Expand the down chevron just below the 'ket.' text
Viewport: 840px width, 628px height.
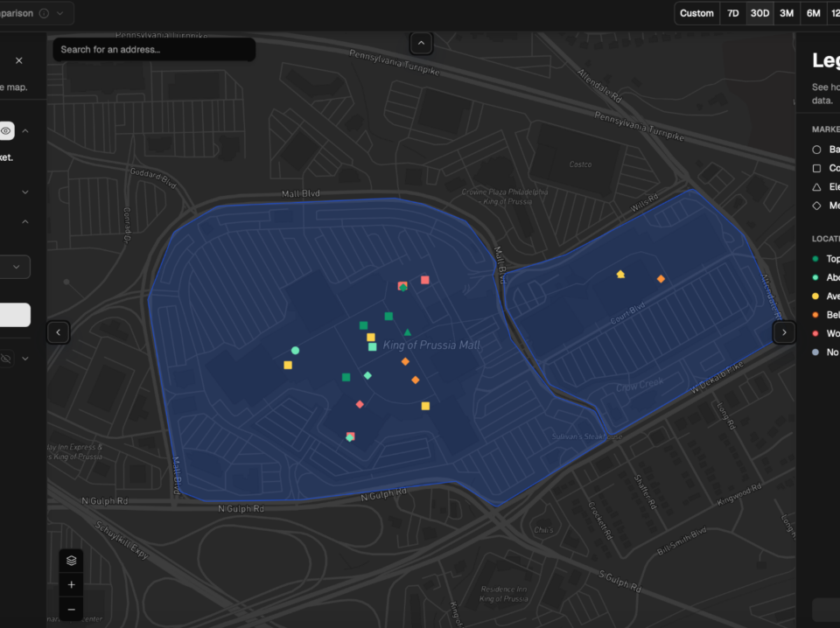pyautogui.click(x=25, y=192)
